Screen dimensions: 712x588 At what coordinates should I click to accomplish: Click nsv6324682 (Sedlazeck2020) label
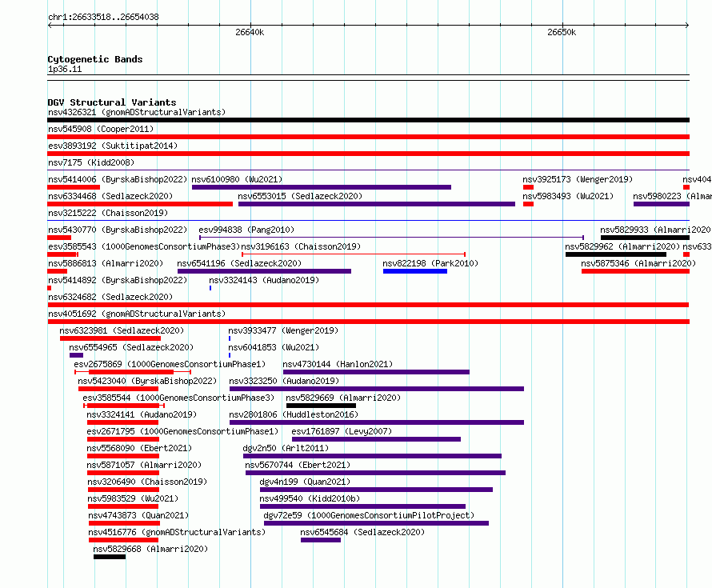click(x=110, y=297)
